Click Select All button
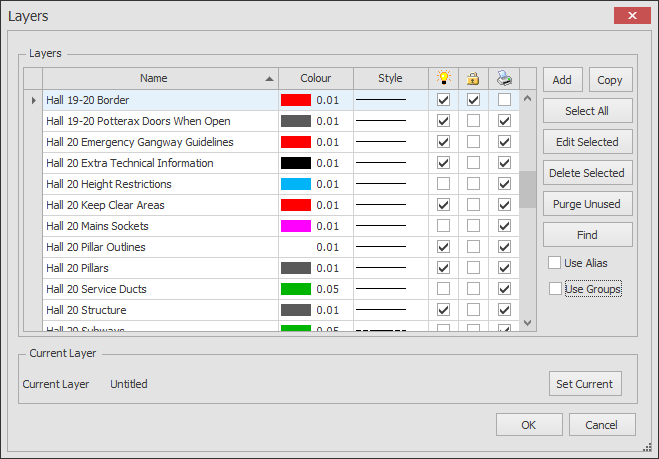The width and height of the screenshot is (659, 459). (x=588, y=111)
